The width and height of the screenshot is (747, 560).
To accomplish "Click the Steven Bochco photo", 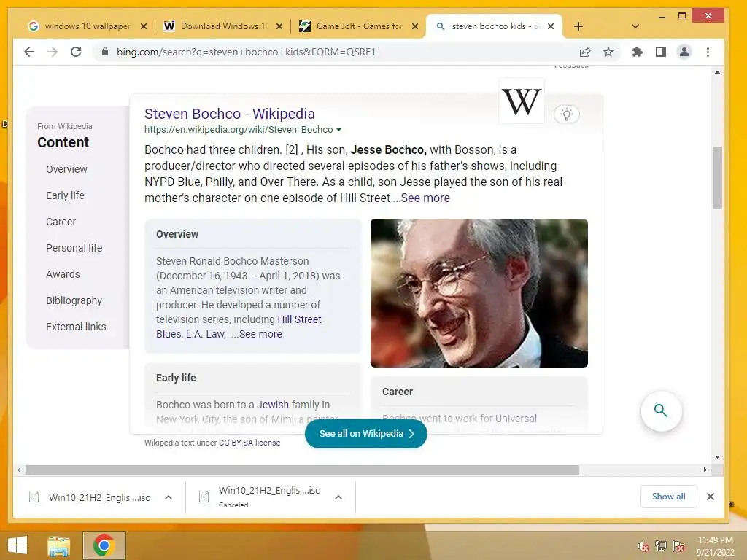I will [479, 293].
